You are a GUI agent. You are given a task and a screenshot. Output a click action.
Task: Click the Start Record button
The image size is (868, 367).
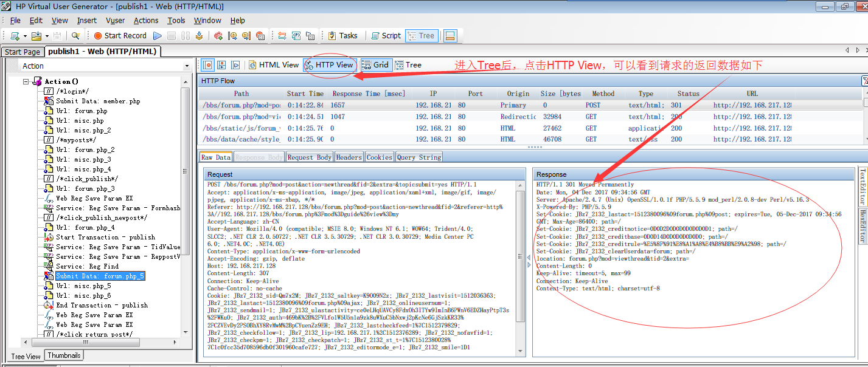point(120,36)
